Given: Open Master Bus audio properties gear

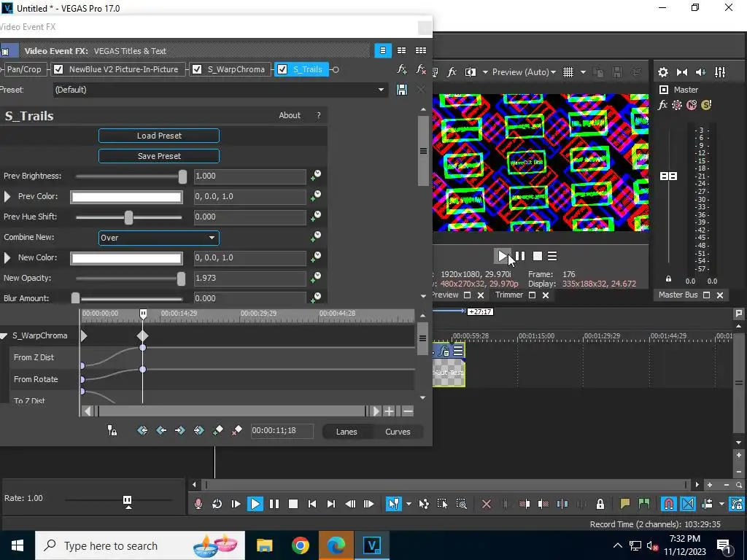Looking at the screenshot, I should [x=662, y=72].
